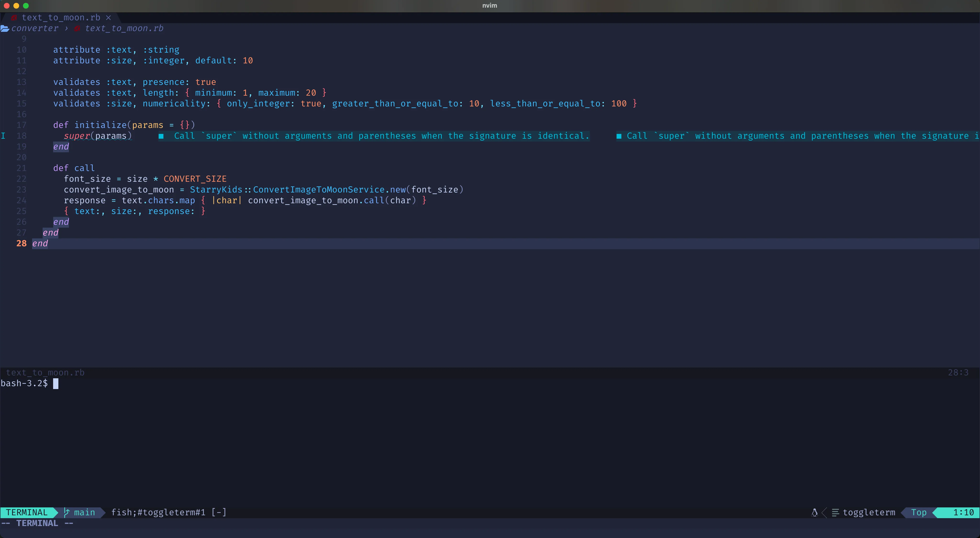
Task: Click the folder icon beside converter breadcrumb
Action: pos(5,28)
